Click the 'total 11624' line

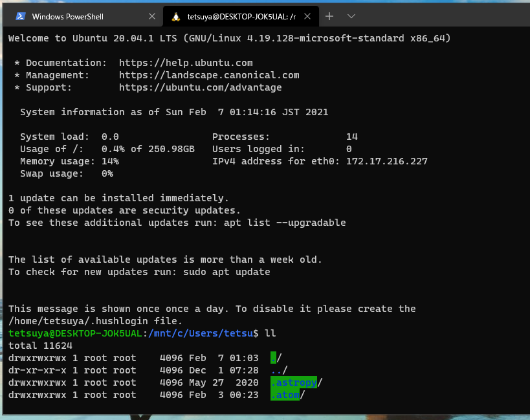tap(40, 346)
